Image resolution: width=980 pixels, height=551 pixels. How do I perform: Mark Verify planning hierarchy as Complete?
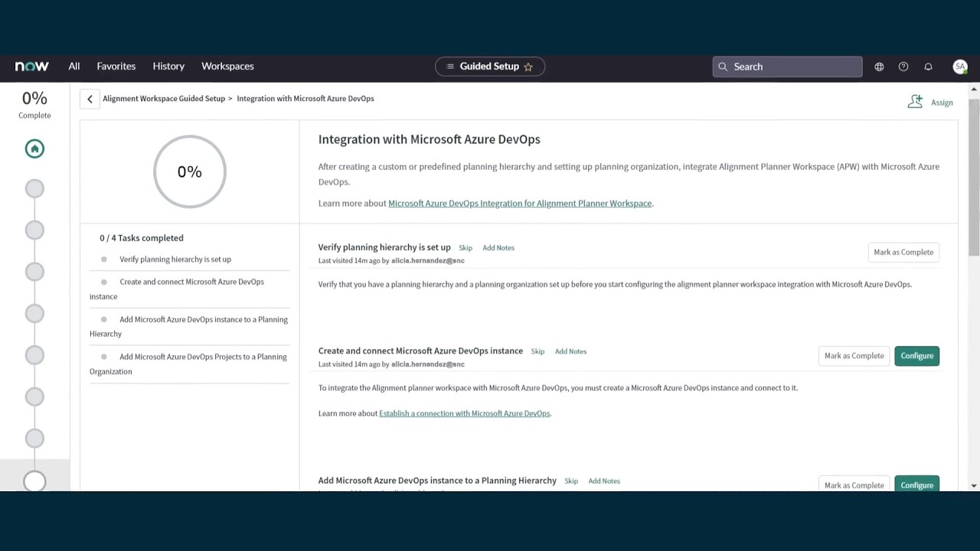tap(903, 253)
